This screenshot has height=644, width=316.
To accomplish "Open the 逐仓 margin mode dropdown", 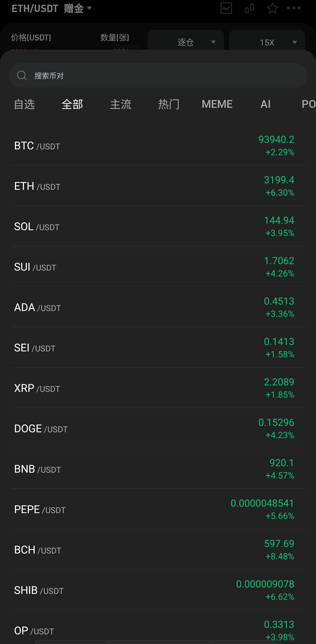I will coord(186,42).
